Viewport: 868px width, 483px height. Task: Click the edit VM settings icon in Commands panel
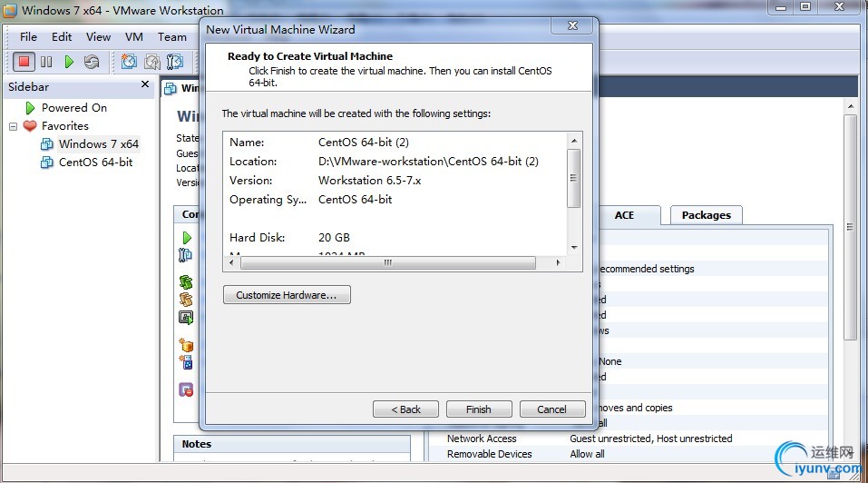185,255
